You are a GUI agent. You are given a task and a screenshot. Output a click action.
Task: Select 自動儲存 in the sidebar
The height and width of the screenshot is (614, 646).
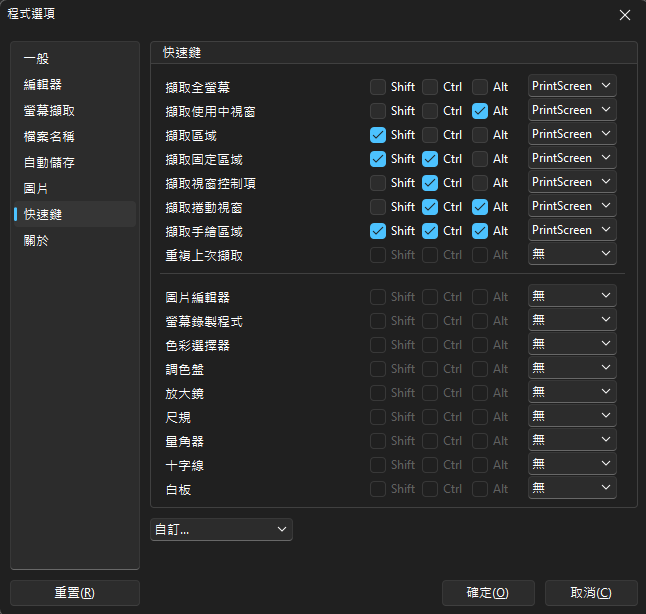(x=75, y=162)
